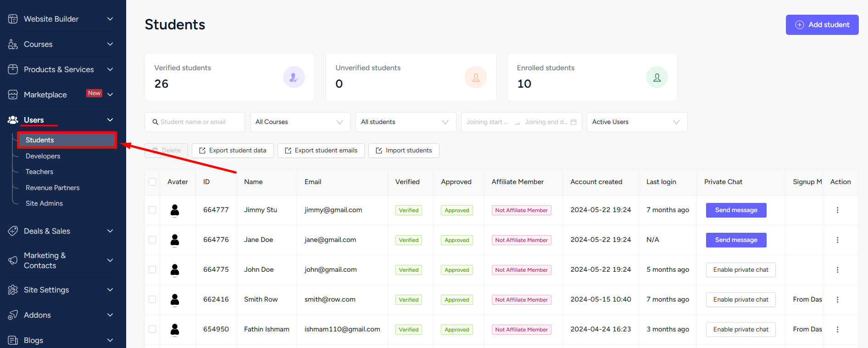Click the Unverified students card icon

point(476,77)
